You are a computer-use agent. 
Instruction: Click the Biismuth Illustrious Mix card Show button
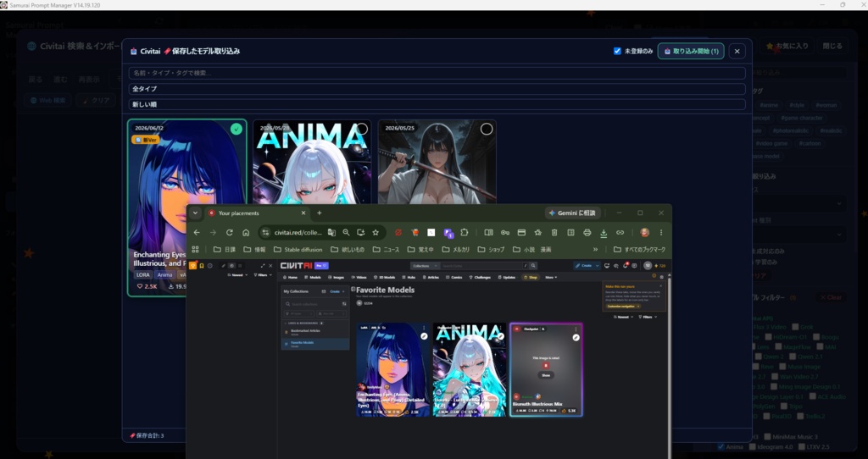pyautogui.click(x=546, y=375)
